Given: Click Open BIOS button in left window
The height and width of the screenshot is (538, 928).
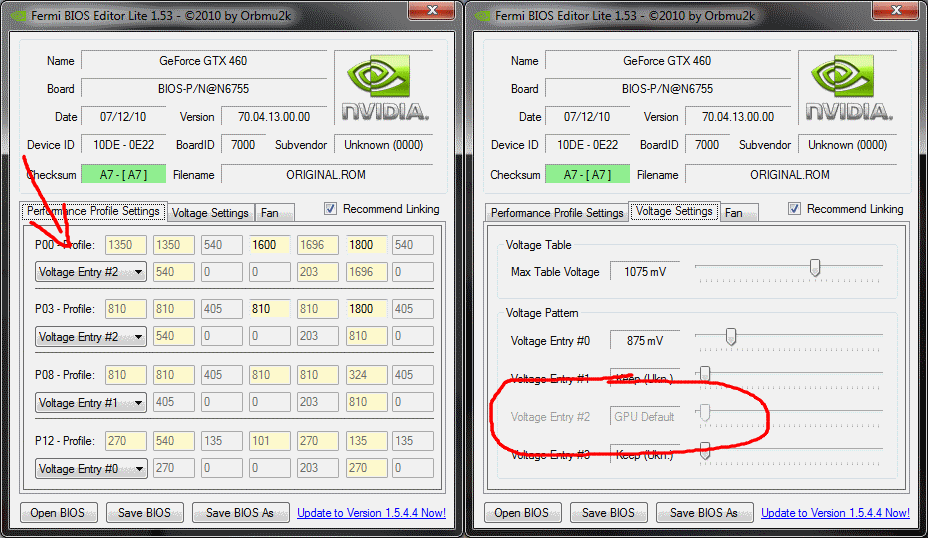Looking at the screenshot, I should [x=57, y=513].
